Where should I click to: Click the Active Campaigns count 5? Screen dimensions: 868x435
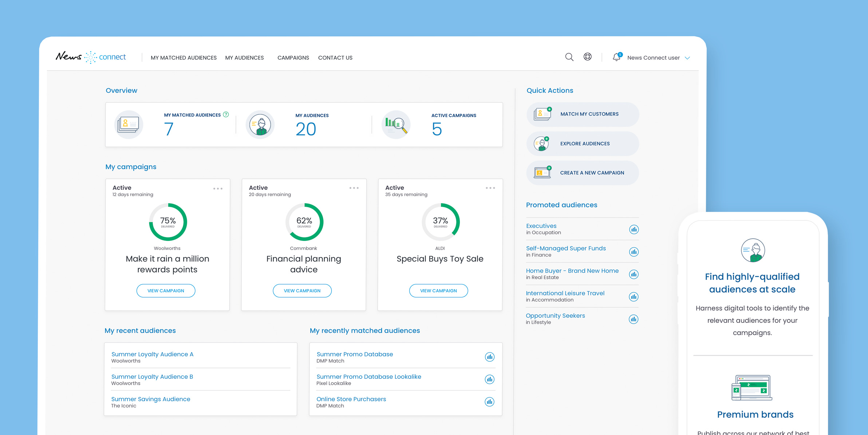click(x=437, y=129)
